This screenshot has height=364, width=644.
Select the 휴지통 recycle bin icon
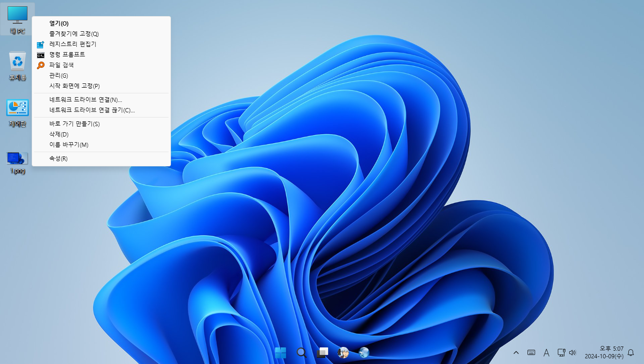18,66
